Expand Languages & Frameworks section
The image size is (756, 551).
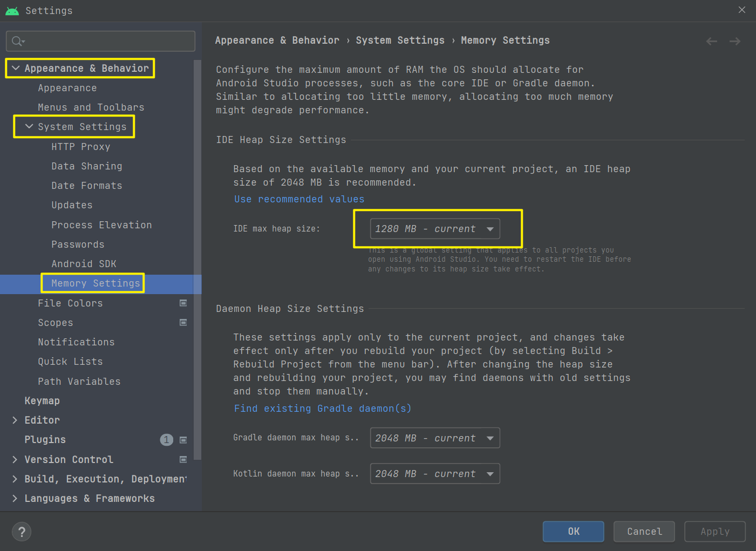tap(15, 499)
